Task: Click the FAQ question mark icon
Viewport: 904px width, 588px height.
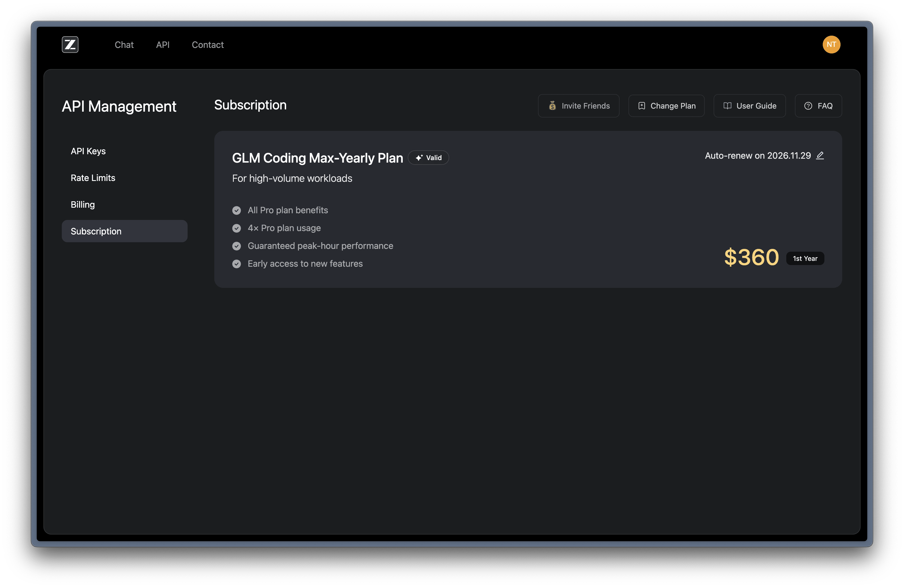Action: pos(808,106)
